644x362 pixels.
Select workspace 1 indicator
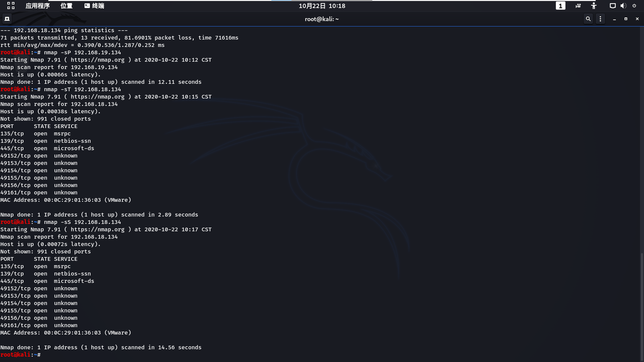560,6
